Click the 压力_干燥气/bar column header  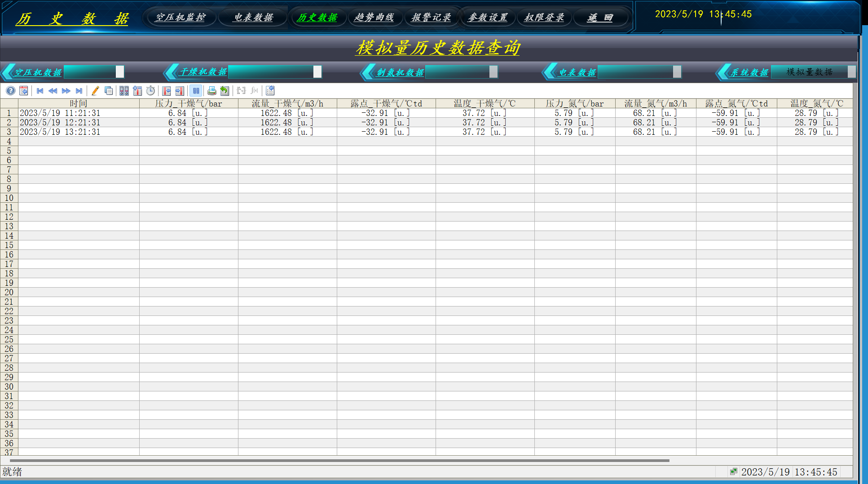click(x=189, y=103)
